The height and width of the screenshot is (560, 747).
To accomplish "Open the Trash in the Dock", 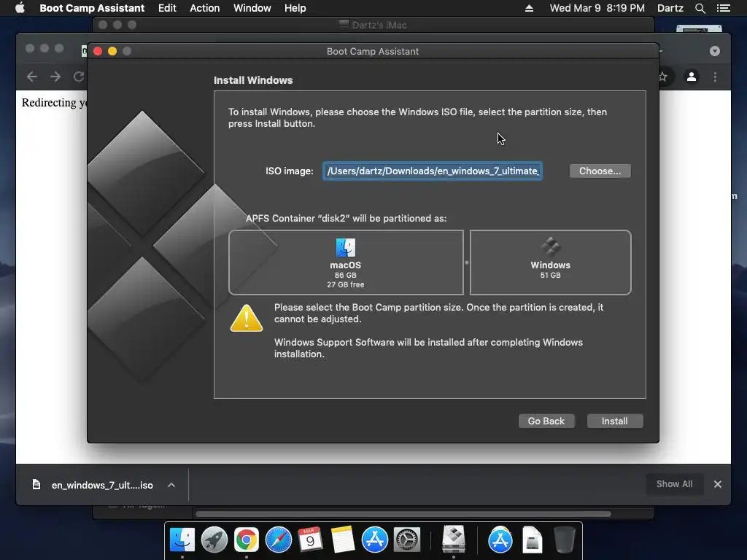I will pos(565,540).
